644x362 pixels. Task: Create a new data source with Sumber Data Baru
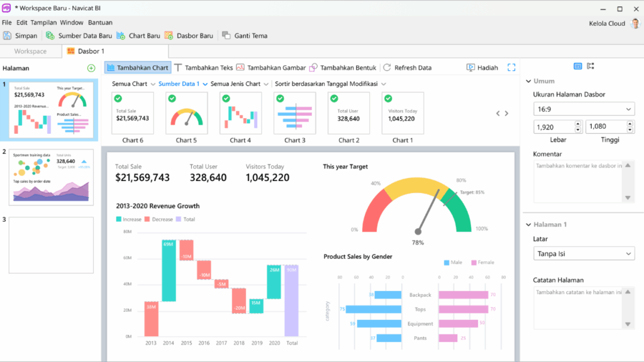50,36
